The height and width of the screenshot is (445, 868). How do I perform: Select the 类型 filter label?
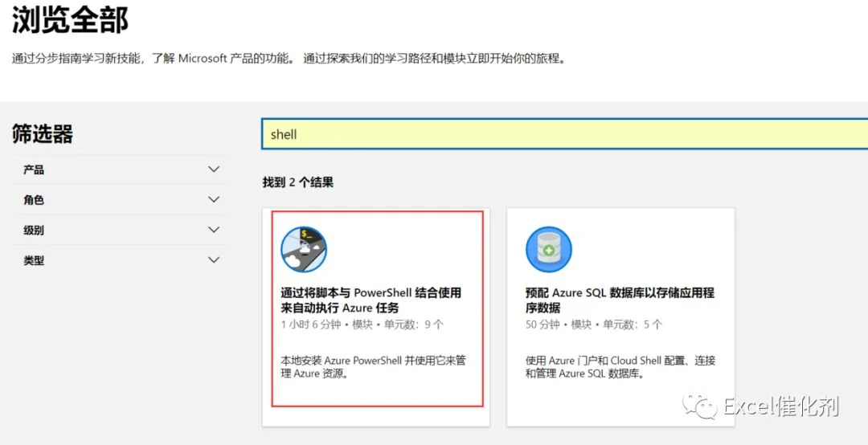click(34, 260)
